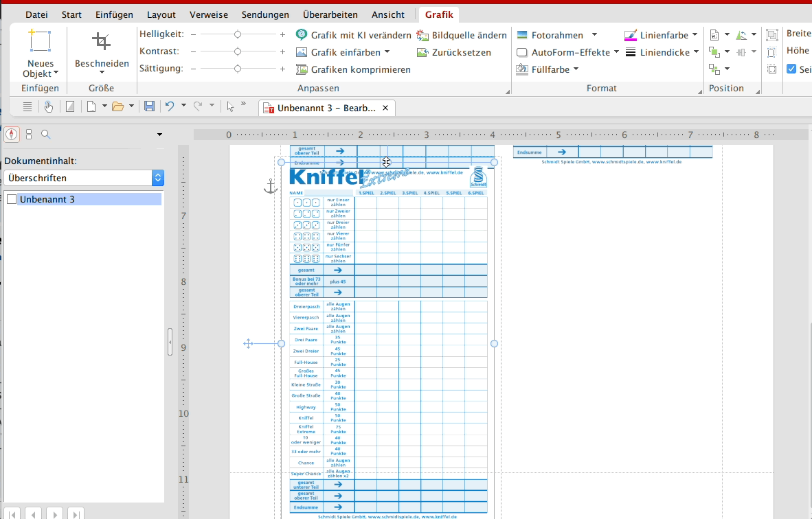Image resolution: width=812 pixels, height=519 pixels.
Task: Click the Neues Objekt insert icon
Action: click(40, 41)
